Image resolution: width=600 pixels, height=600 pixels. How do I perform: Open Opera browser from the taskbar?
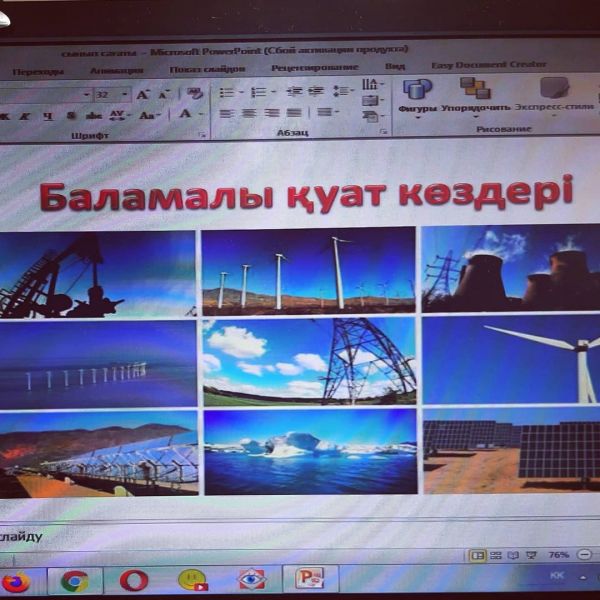pos(133,580)
